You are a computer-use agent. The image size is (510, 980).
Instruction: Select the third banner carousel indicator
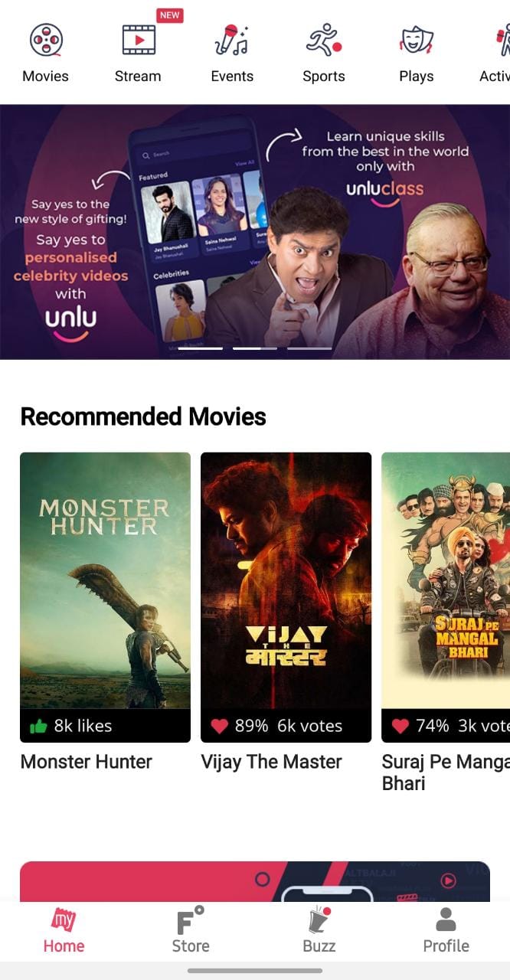[x=309, y=348]
